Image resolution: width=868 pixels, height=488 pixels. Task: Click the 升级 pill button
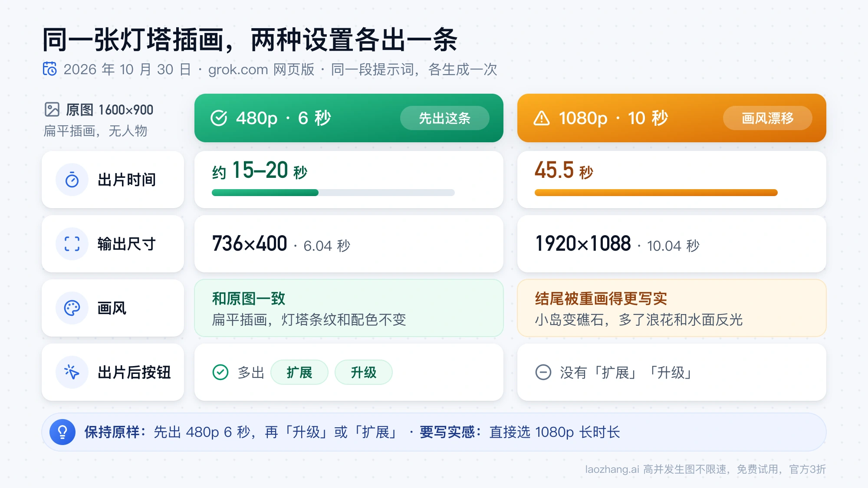[x=364, y=372]
